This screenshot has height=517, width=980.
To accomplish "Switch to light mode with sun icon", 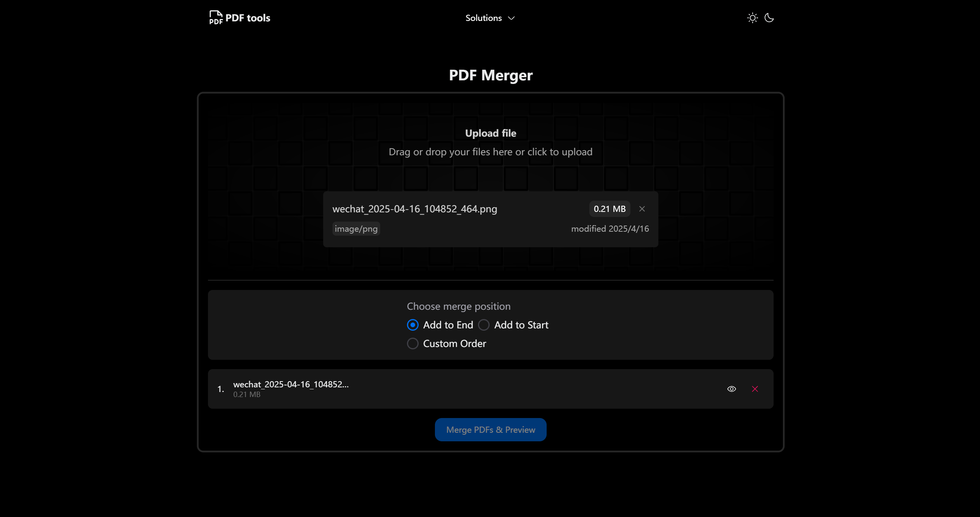I will tap(753, 17).
